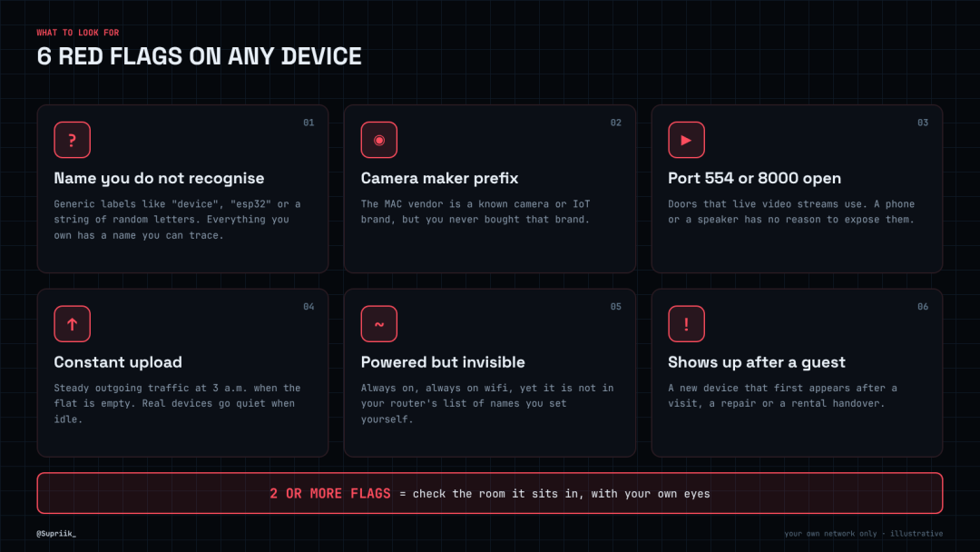980x552 pixels.
Task: Click the question mark icon on card 01
Action: coord(72,140)
